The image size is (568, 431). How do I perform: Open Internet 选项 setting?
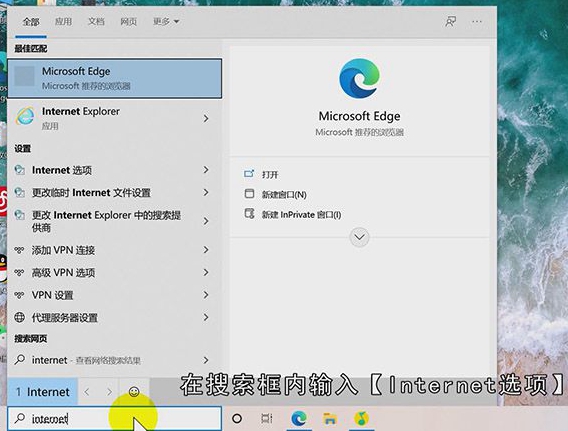(114, 170)
